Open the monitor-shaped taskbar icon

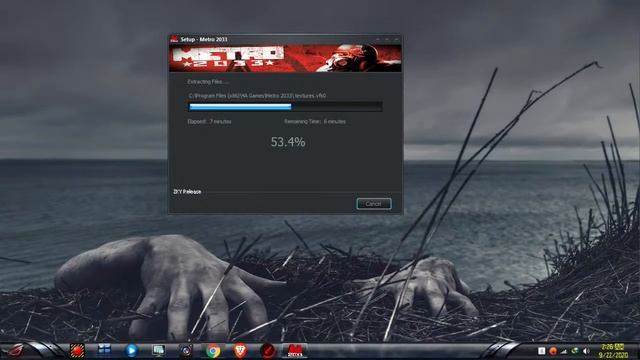pyautogui.click(x=158, y=351)
